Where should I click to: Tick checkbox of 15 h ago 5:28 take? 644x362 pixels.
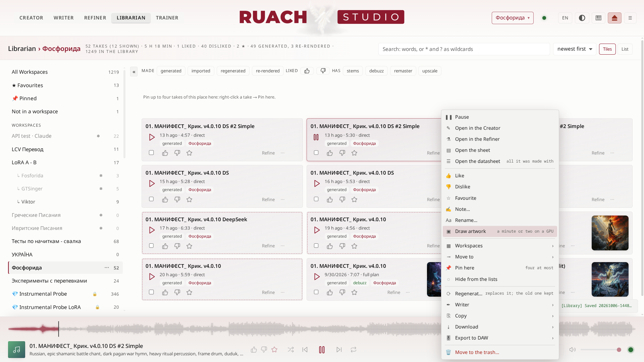tap(151, 199)
